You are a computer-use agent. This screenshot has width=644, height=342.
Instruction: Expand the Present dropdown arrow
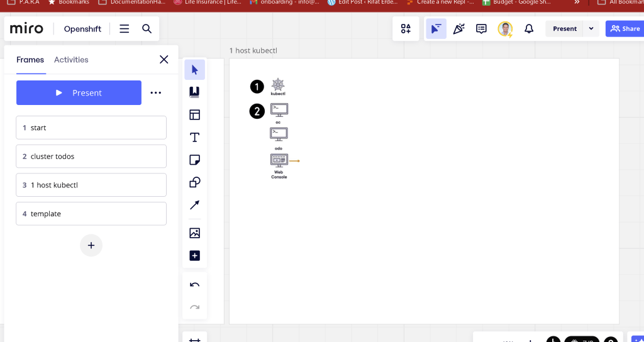click(x=591, y=29)
